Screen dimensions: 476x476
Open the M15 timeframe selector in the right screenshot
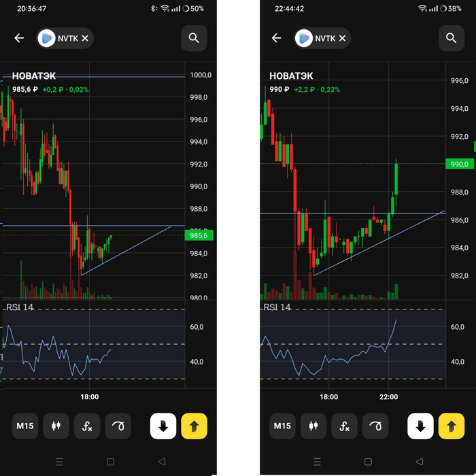282,426
